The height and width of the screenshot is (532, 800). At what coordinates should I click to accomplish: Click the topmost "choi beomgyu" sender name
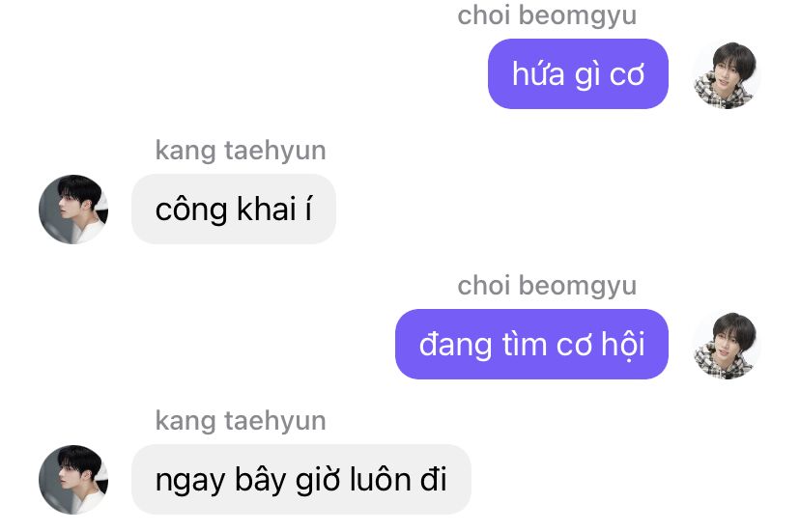tap(547, 15)
